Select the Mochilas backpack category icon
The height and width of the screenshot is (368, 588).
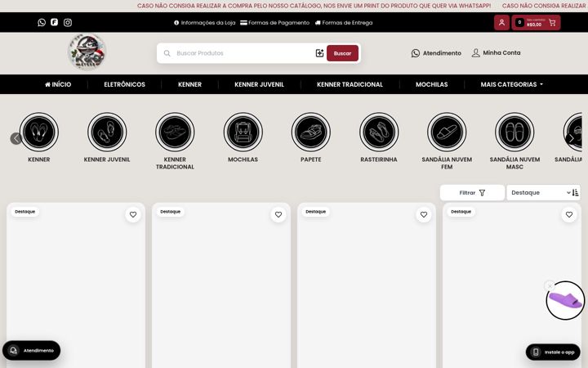[243, 132]
